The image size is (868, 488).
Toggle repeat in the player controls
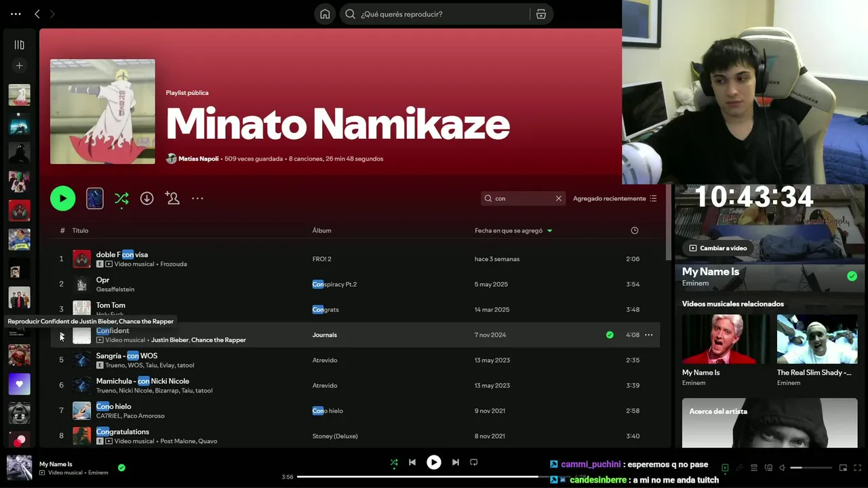pos(474,462)
